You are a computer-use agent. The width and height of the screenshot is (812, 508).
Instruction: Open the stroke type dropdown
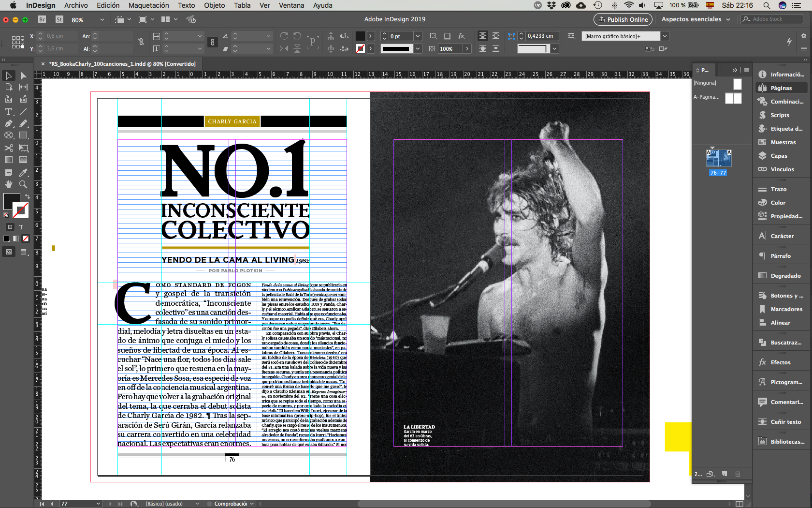pyautogui.click(x=418, y=49)
